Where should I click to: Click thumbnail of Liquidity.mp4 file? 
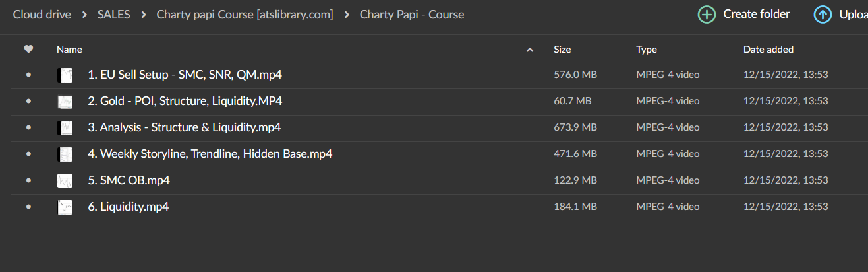pos(65,207)
